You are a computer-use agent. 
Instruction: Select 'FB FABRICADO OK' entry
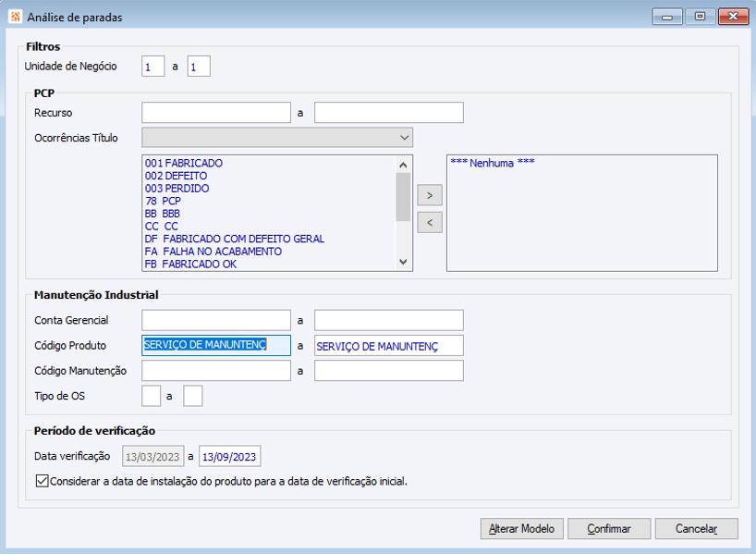[190, 264]
